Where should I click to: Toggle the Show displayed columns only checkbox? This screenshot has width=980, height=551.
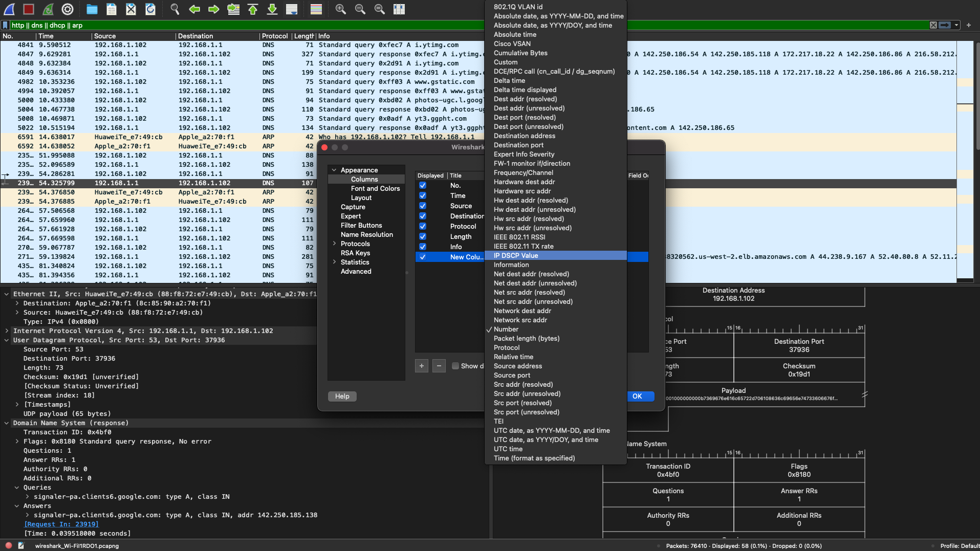[x=455, y=366]
